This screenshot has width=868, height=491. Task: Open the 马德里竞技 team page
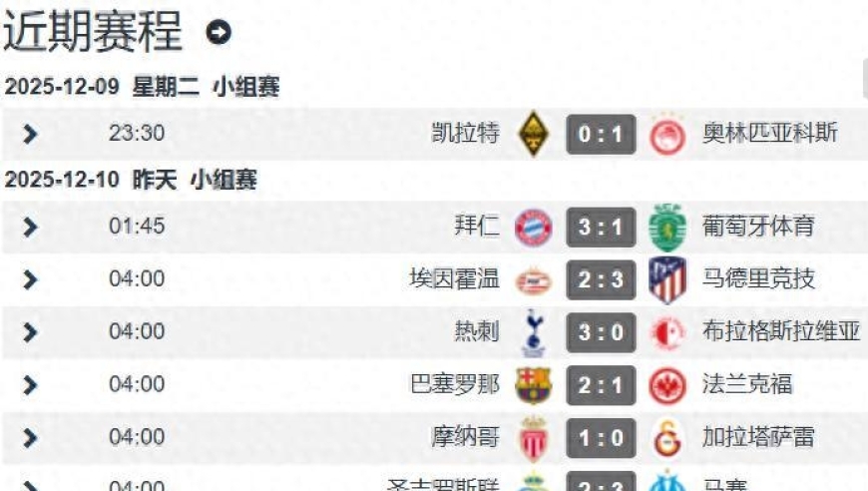pos(758,279)
